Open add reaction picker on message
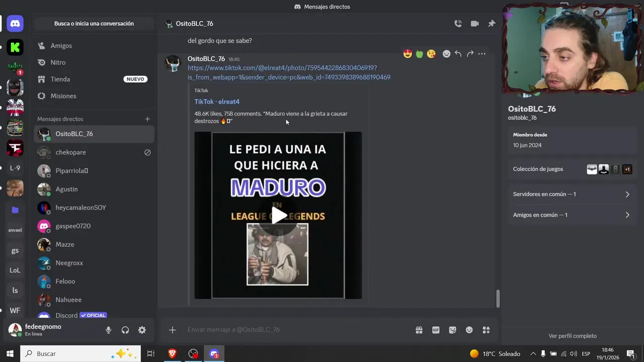Viewport: 644px width, 362px height. pos(446,54)
